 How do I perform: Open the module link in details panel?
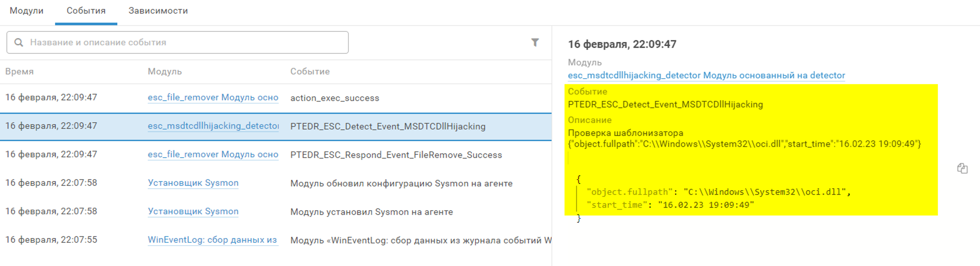click(706, 75)
